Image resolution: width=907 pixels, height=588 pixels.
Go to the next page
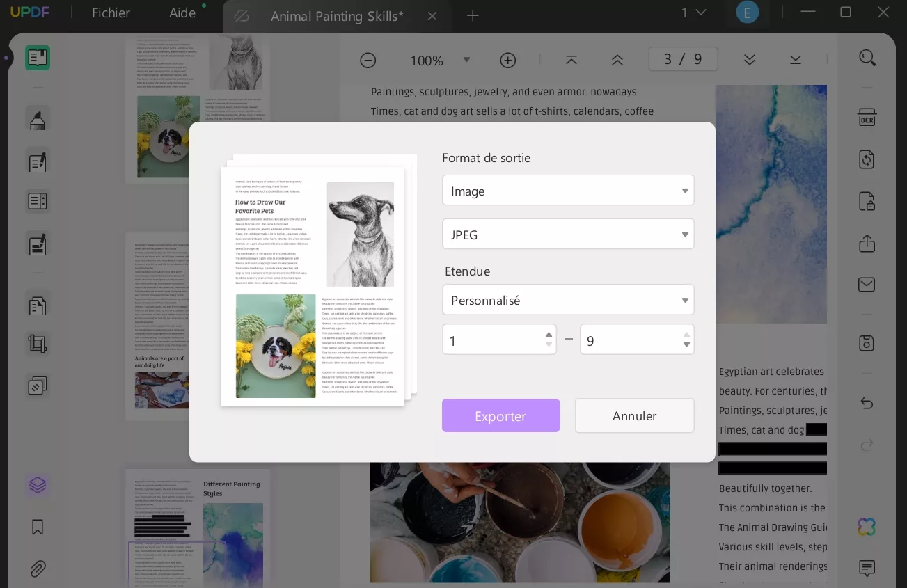click(750, 60)
